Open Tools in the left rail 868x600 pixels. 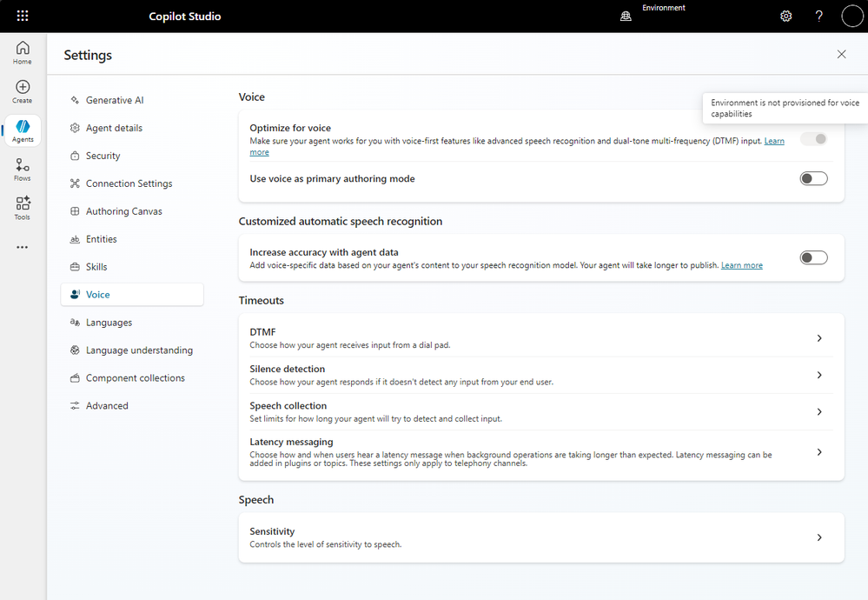tap(23, 207)
